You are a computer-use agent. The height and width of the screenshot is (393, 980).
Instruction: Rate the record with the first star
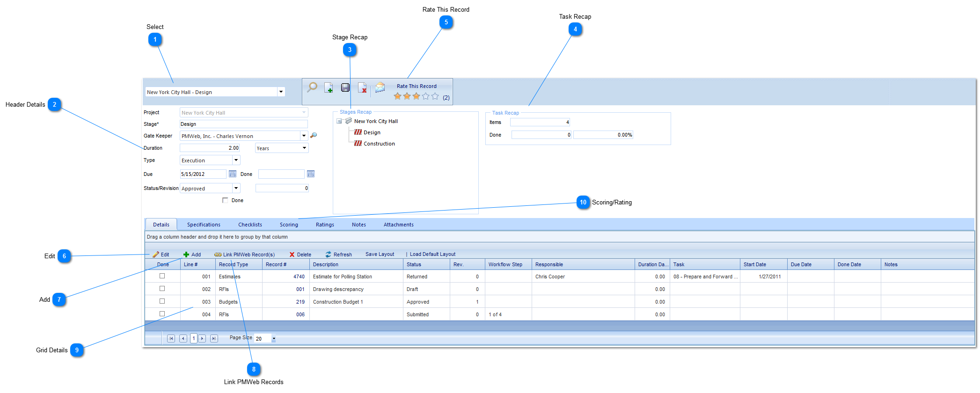coord(398,96)
